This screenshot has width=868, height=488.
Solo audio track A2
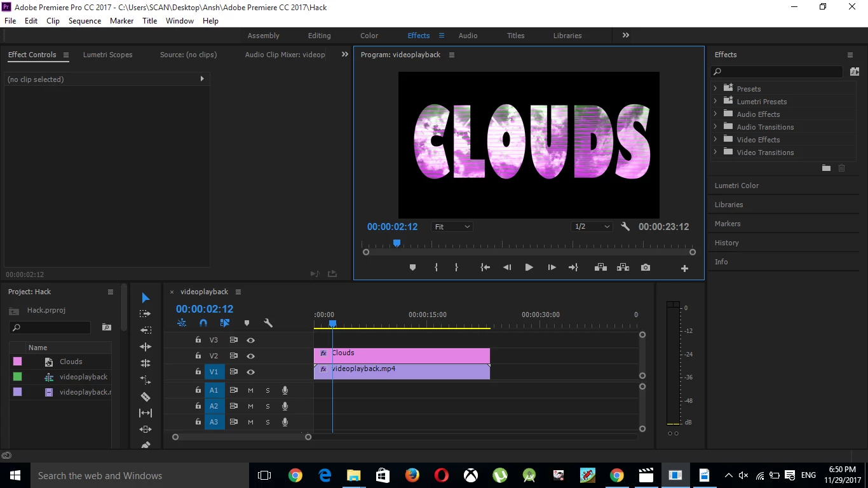pos(268,406)
